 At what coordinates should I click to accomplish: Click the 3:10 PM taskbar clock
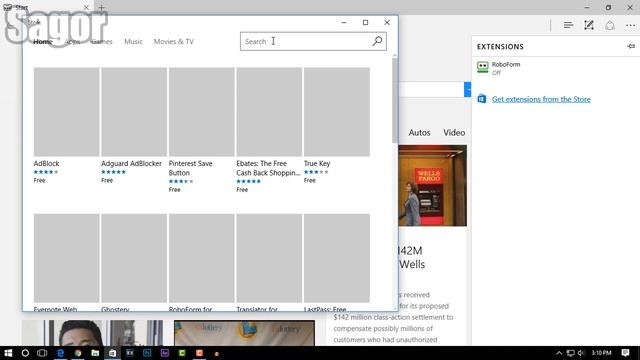coord(601,353)
